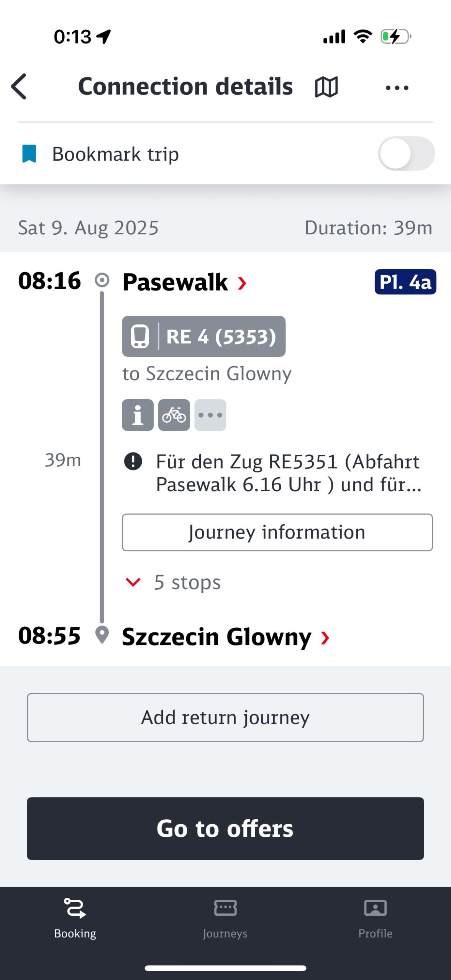Tap the bicycle transport icon

point(174,415)
